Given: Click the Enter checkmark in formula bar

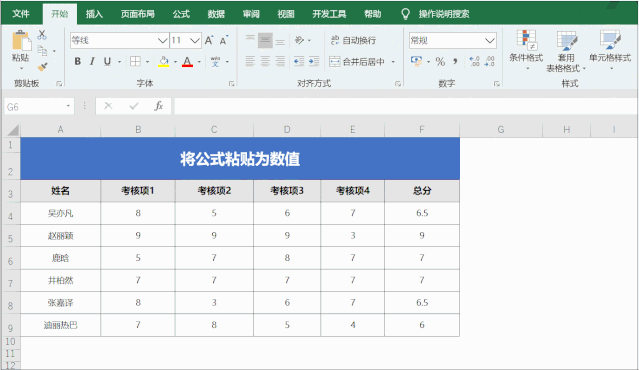Looking at the screenshot, I should tap(134, 106).
